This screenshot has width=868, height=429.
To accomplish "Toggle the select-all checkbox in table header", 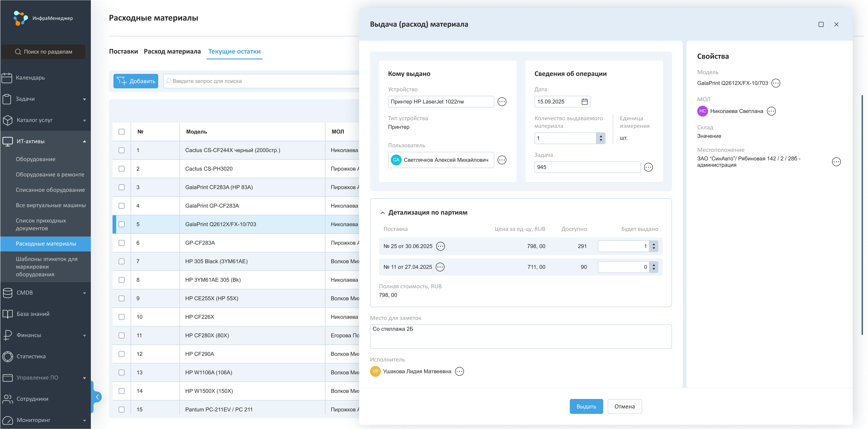I will coord(122,132).
